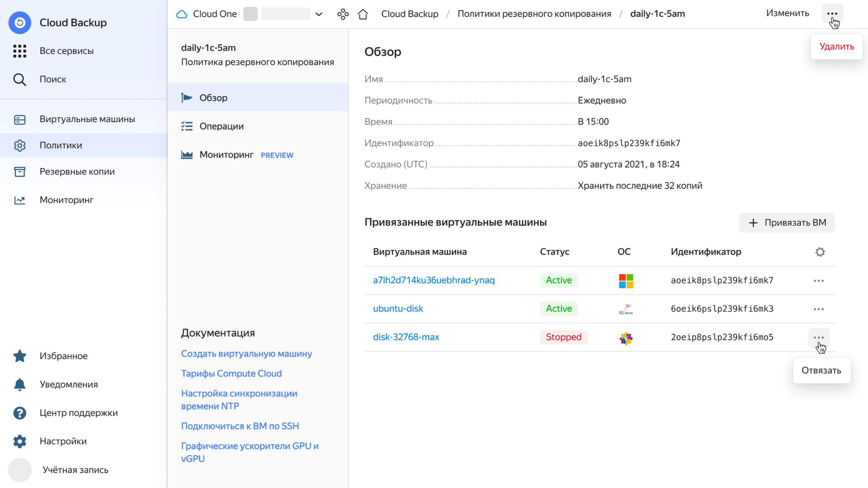Open Настройка синхронизации времени NTP link

(x=239, y=400)
